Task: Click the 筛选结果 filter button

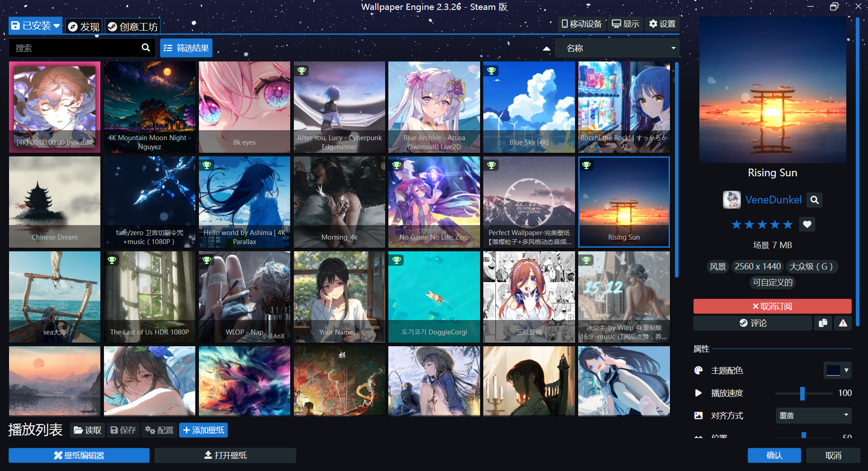Action: pos(186,48)
